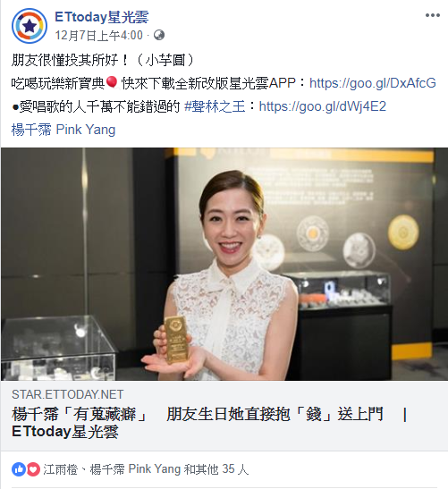Open the goo.gl/dWj4E2 link
The width and height of the screenshot is (448, 489).
(x=323, y=106)
